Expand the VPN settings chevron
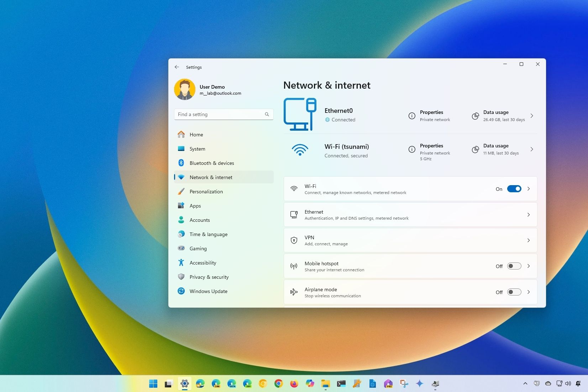588x392 pixels. [x=528, y=240]
